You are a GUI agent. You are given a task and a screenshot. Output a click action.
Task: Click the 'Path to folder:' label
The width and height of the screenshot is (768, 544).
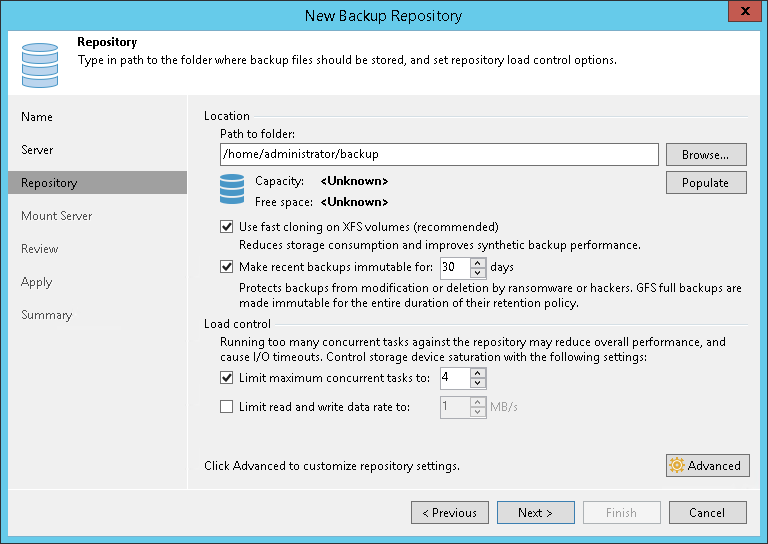tap(258, 134)
